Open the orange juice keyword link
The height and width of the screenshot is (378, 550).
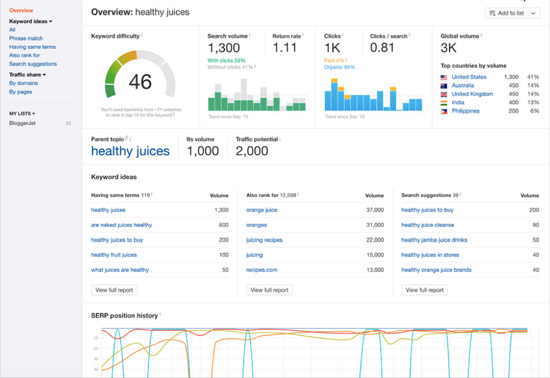click(262, 210)
